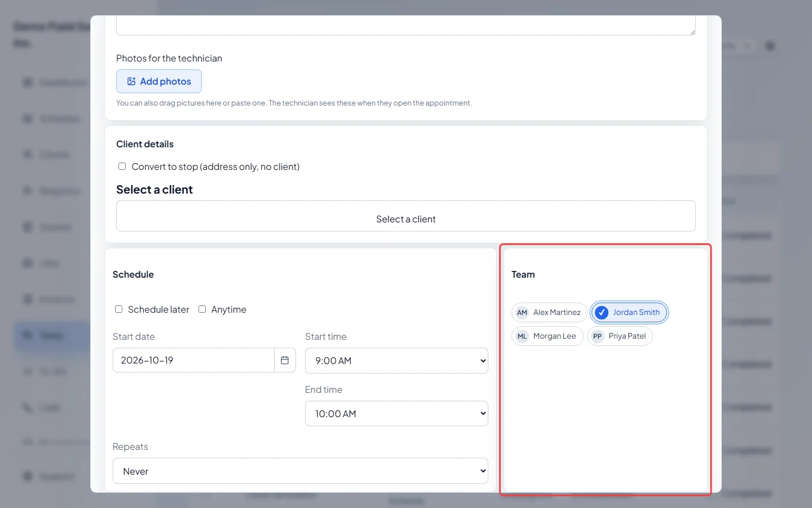Image resolution: width=812 pixels, height=508 pixels.
Task: Click the "Schedule" section heading
Action: point(133,274)
